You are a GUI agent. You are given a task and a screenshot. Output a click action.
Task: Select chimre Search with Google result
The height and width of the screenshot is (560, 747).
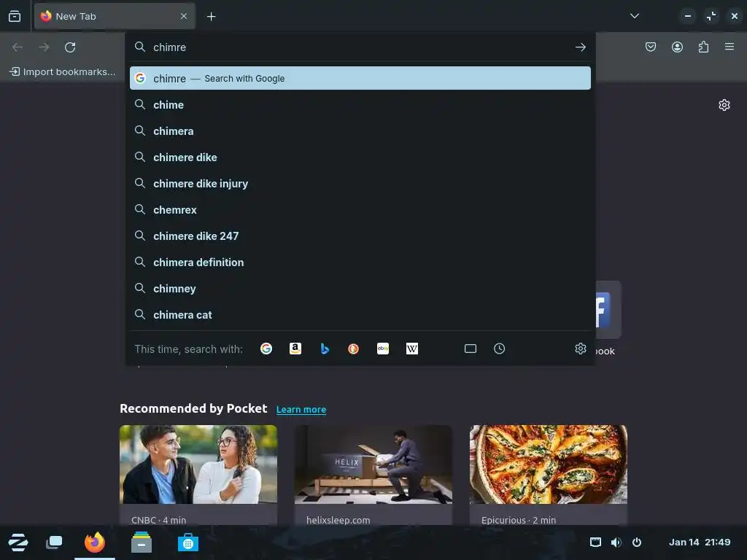pos(360,78)
